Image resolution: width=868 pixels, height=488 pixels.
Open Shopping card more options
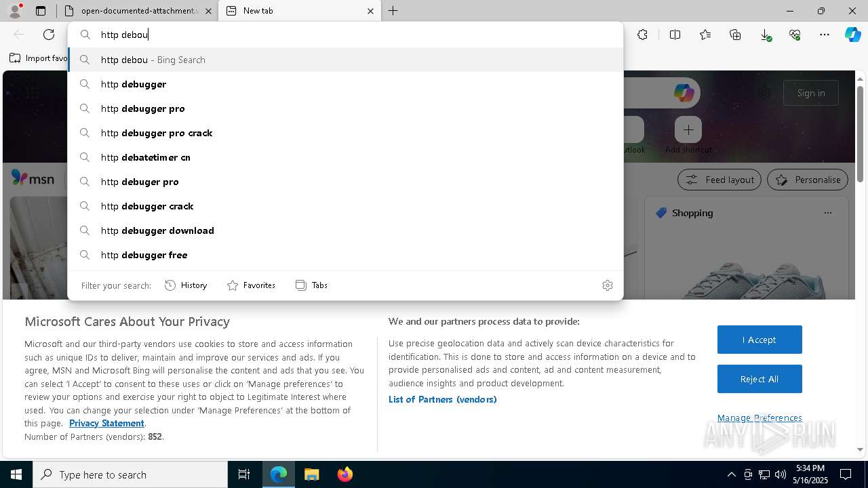tap(827, 213)
